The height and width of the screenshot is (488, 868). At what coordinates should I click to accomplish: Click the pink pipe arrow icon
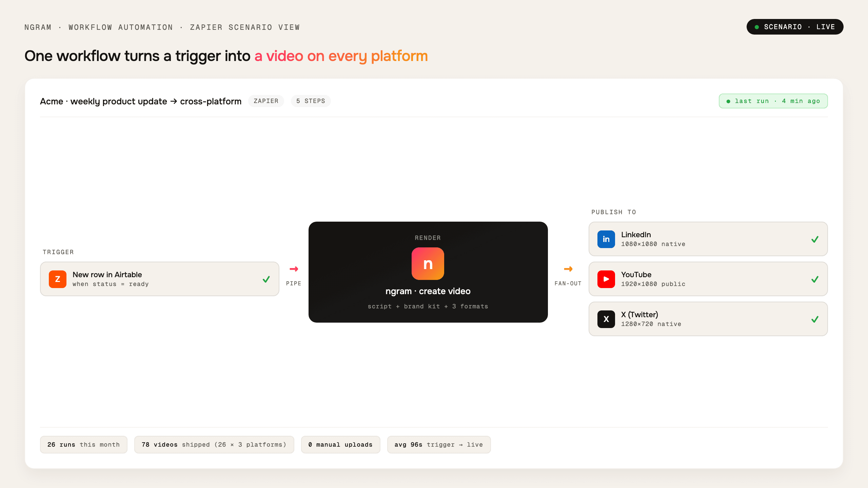[x=294, y=269]
